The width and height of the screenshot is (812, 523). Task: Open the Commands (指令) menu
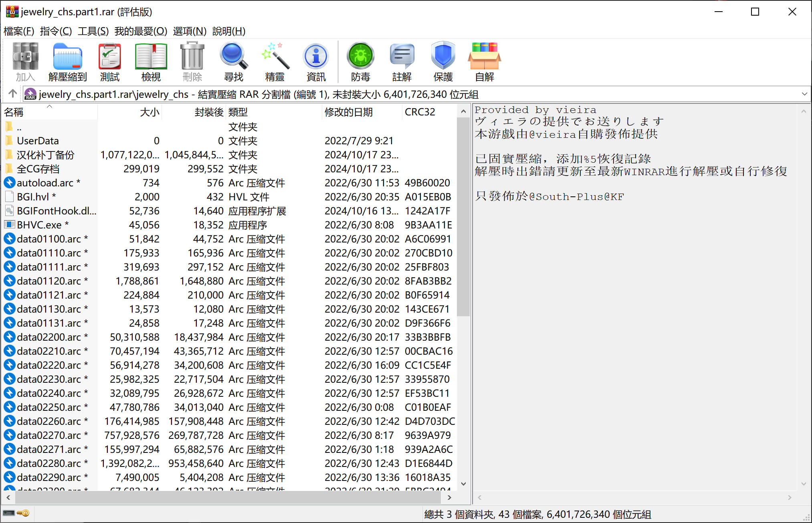(x=56, y=31)
